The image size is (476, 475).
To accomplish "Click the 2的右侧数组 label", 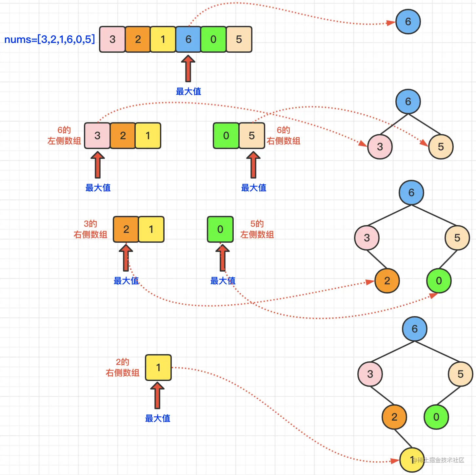I will pyautogui.click(x=123, y=368).
